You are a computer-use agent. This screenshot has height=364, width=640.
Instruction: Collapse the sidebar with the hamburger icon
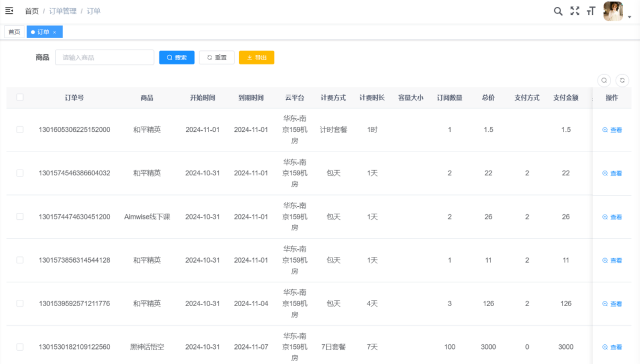click(9, 10)
